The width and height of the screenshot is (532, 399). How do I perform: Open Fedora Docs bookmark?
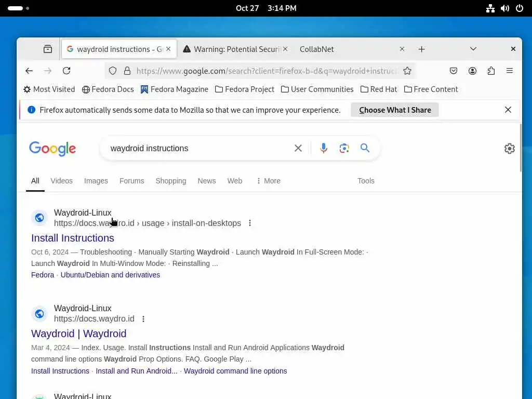(108, 89)
